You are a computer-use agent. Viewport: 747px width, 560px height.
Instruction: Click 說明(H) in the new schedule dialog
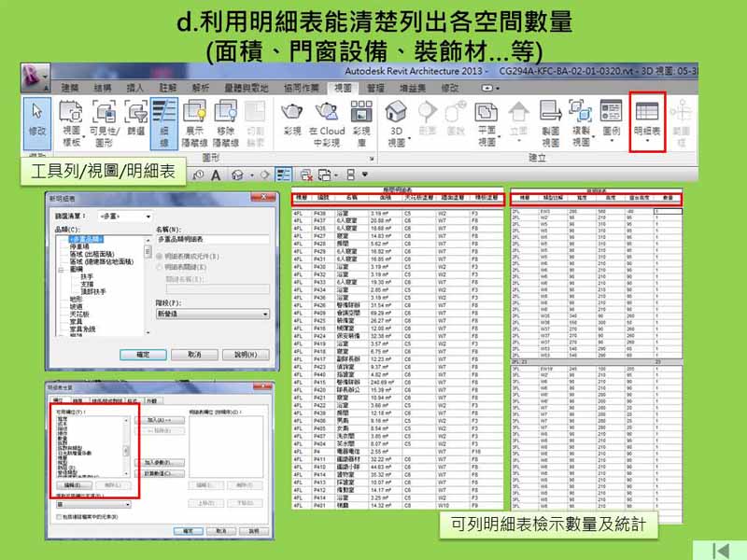click(246, 355)
